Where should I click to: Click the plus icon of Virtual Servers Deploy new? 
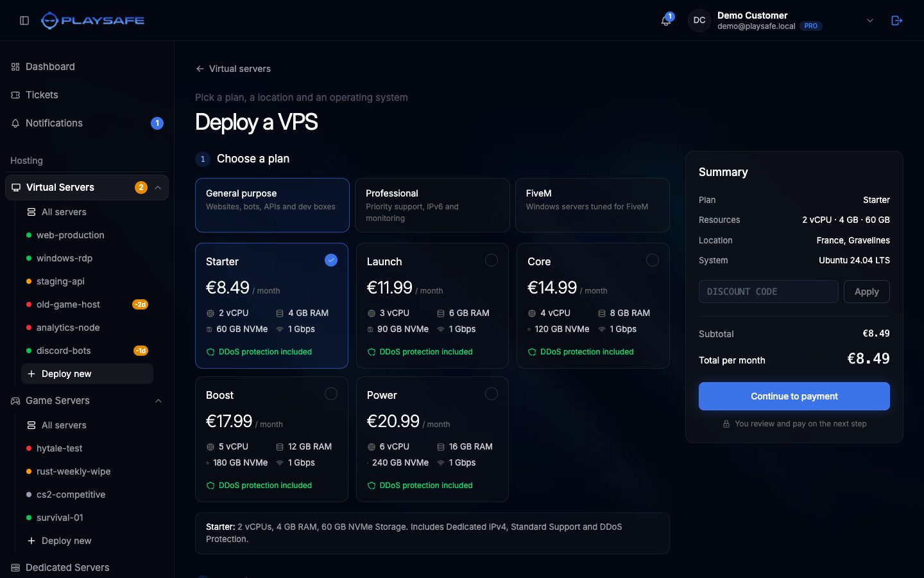[31, 374]
